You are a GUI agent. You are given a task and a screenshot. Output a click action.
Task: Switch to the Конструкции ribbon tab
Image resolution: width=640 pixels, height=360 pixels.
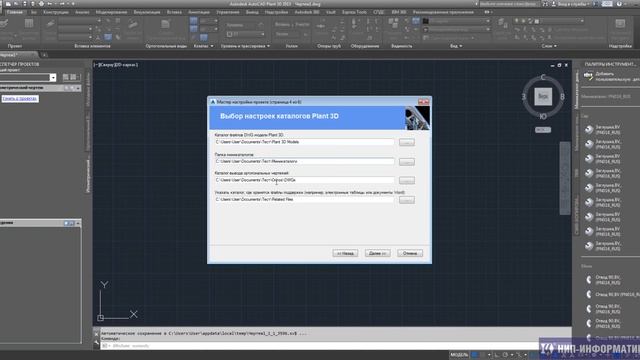pos(56,12)
